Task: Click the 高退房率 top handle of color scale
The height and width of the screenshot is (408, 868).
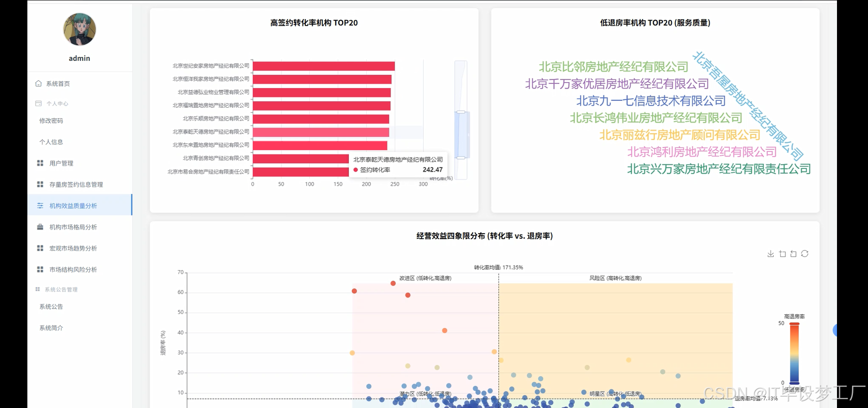Action: tap(795, 324)
